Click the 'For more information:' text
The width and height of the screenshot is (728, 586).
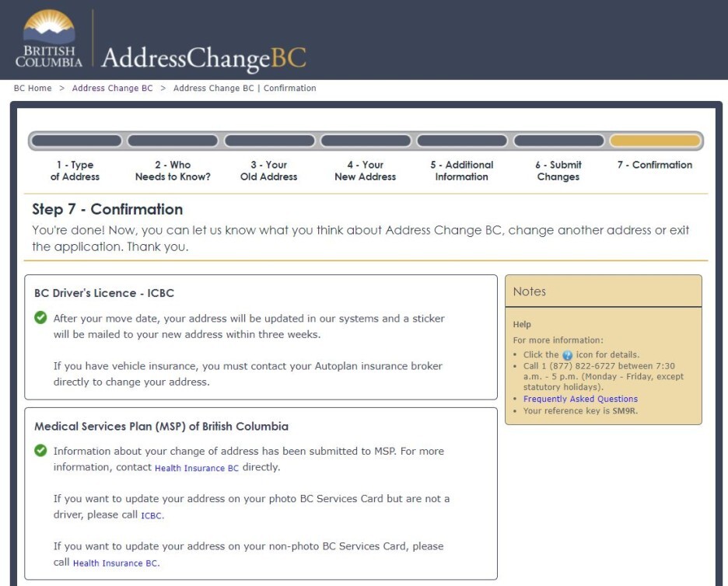click(558, 340)
